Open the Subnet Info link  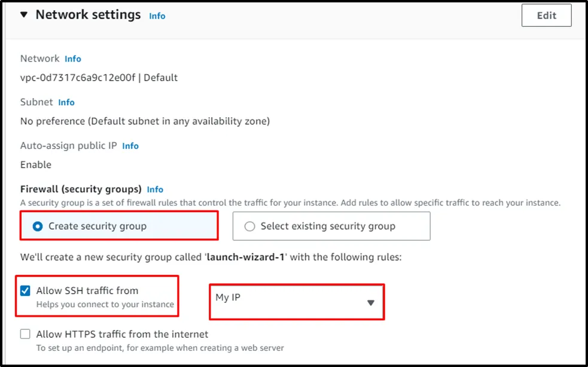(66, 102)
